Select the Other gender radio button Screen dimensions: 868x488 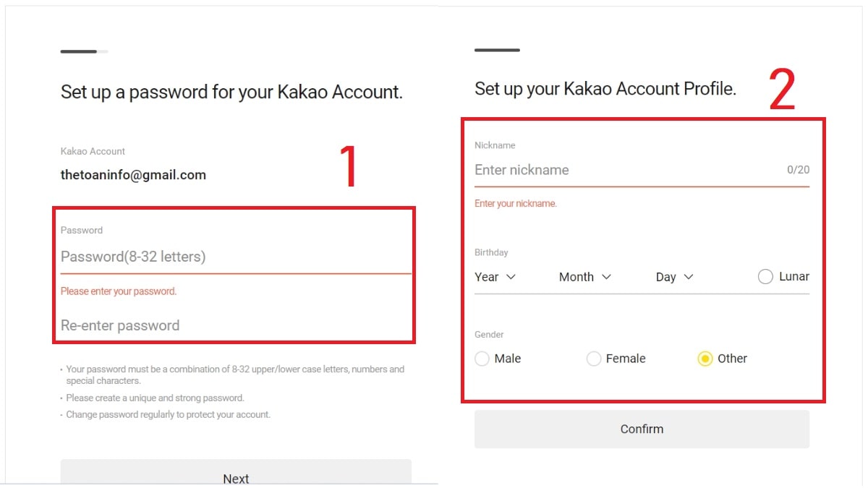click(x=705, y=359)
